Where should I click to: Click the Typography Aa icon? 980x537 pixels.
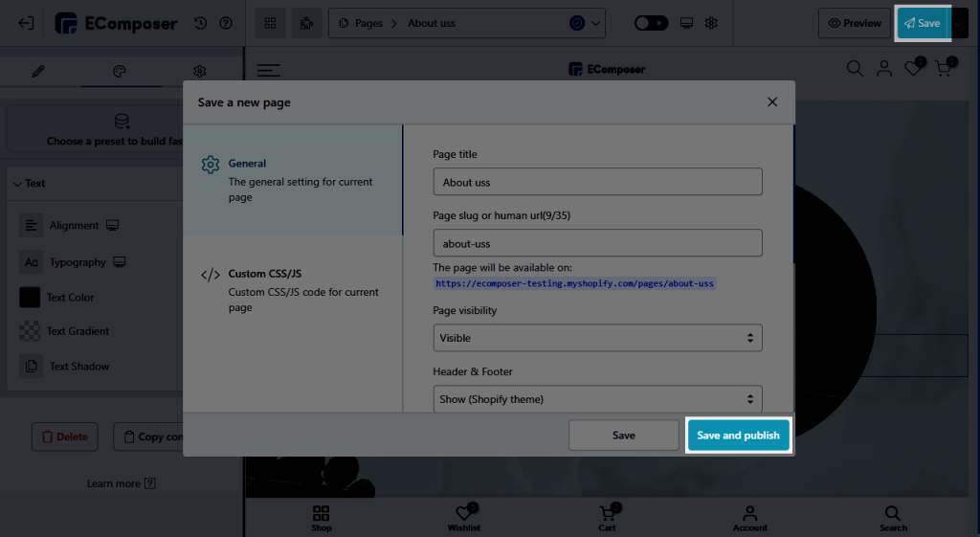pos(32,262)
